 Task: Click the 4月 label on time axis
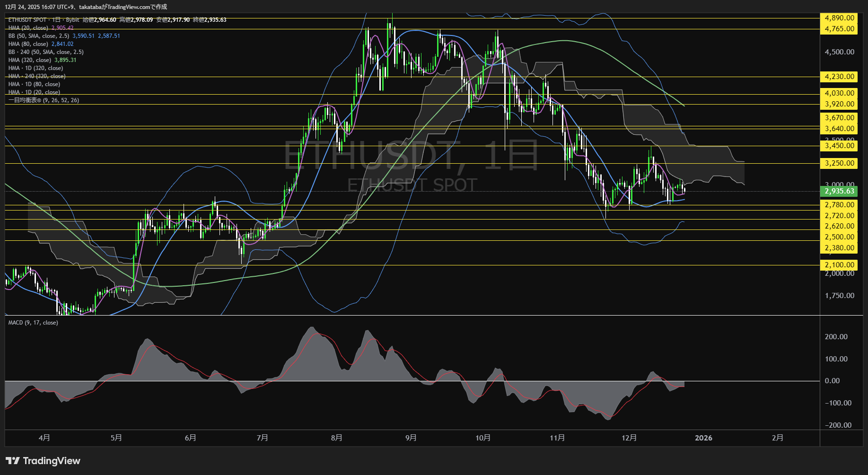44,438
